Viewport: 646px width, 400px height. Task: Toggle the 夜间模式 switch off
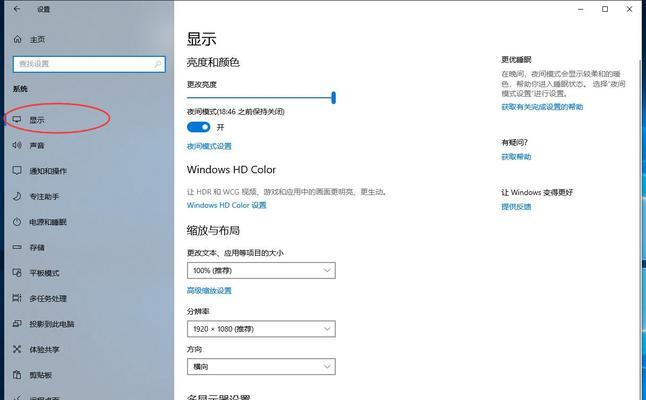199,127
